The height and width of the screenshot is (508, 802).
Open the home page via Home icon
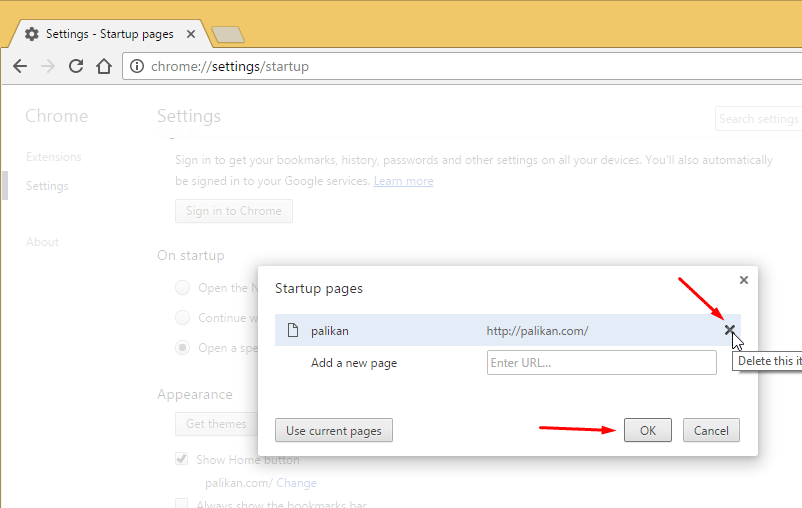pos(104,66)
